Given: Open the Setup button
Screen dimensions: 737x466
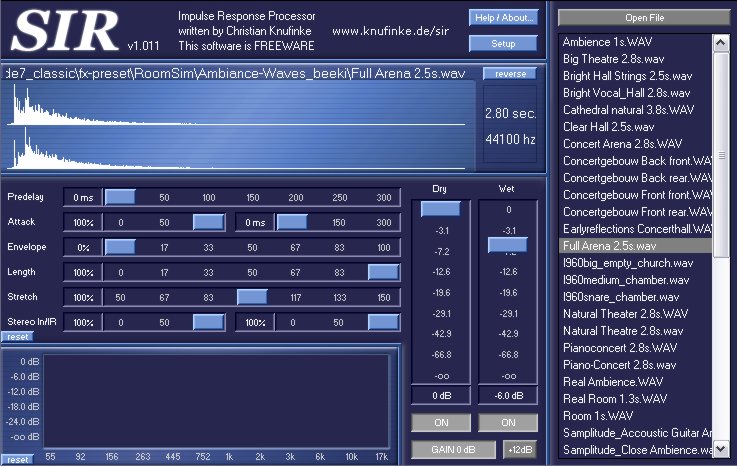Looking at the screenshot, I should point(503,44).
